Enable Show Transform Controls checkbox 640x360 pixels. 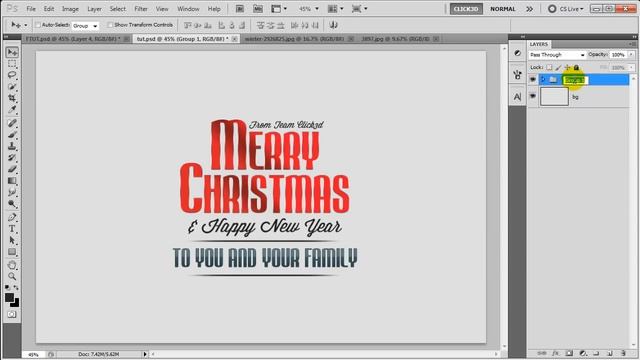pyautogui.click(x=110, y=25)
